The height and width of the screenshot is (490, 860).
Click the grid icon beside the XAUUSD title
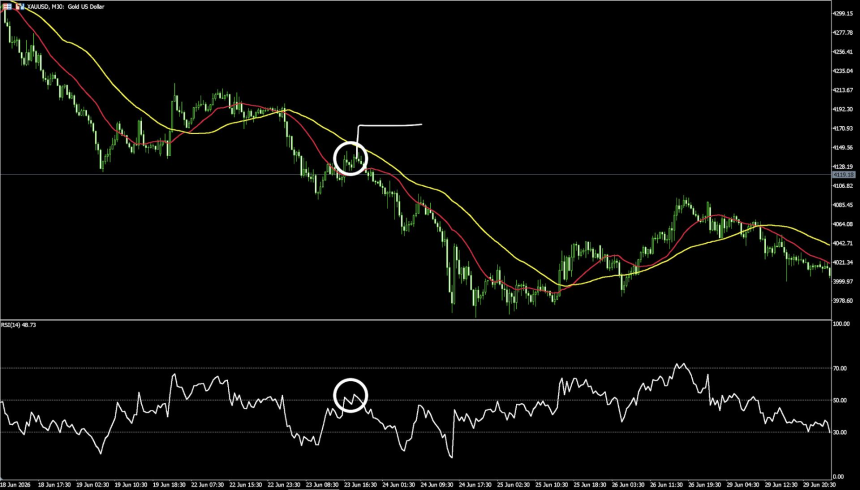pos(8,7)
